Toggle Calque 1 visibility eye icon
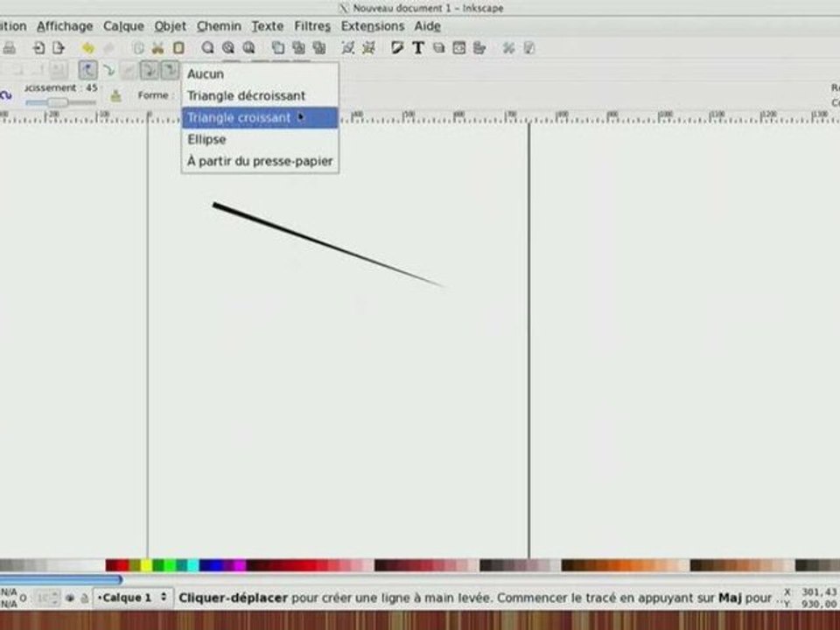 pyautogui.click(x=70, y=598)
